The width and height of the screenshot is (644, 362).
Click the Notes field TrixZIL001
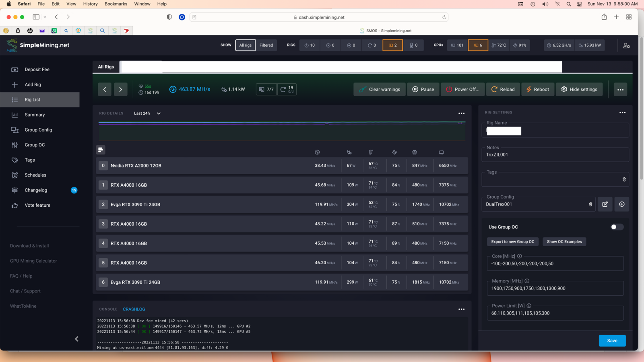coord(555,154)
